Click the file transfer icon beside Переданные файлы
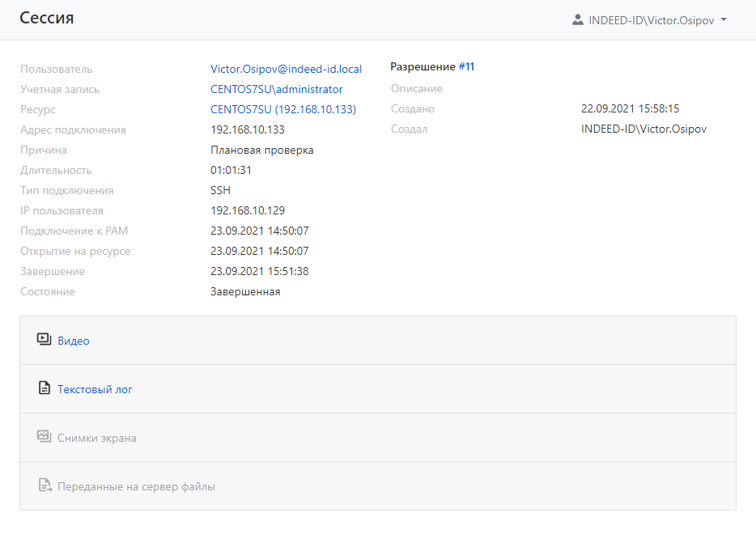The image size is (756, 534). [x=45, y=486]
